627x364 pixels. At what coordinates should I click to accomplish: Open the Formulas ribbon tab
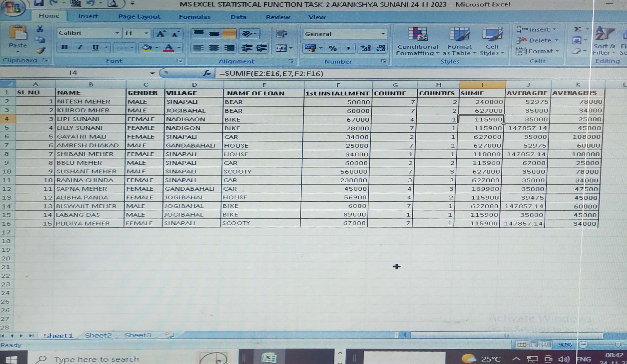pyautogui.click(x=194, y=17)
